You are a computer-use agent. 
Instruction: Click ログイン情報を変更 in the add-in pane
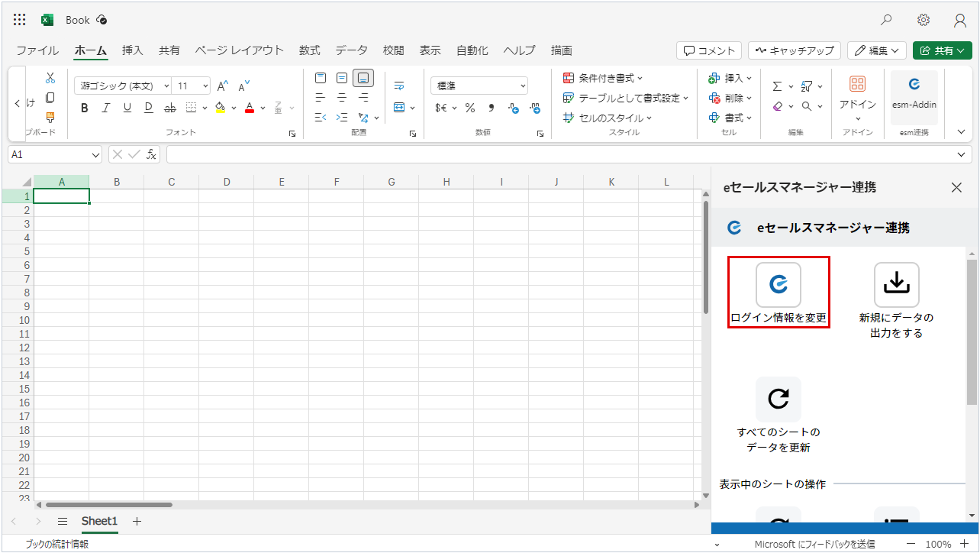click(x=779, y=293)
